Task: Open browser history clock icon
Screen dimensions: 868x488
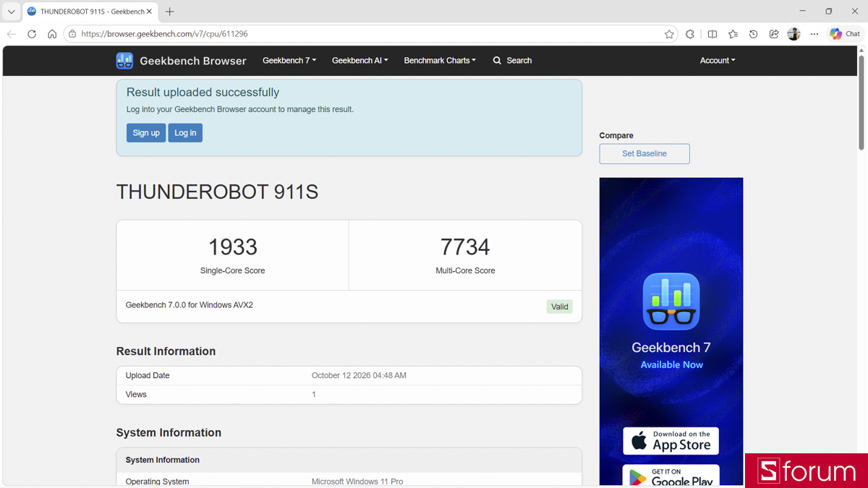Action: (753, 34)
